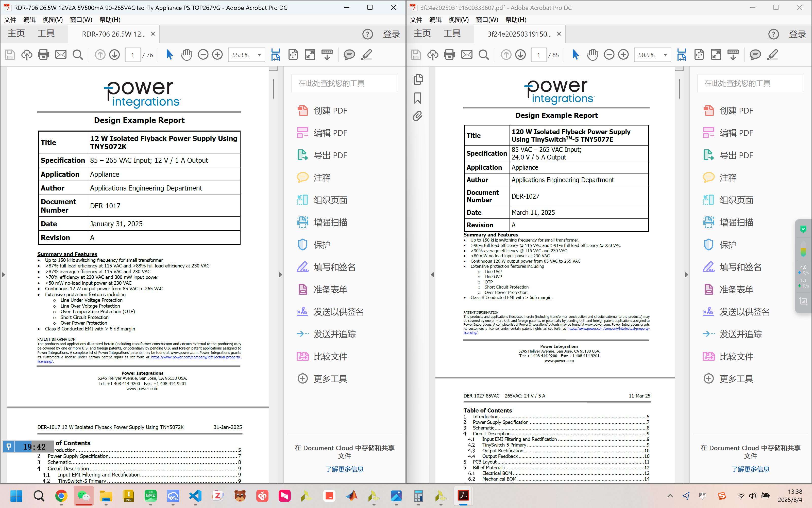
Task: Open 编辑 menu in left window
Action: click(x=29, y=20)
